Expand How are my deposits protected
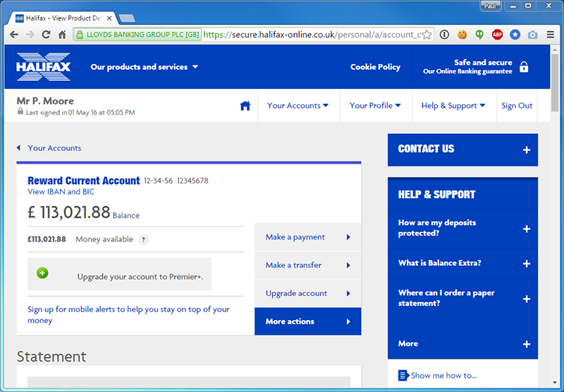 [x=462, y=228]
